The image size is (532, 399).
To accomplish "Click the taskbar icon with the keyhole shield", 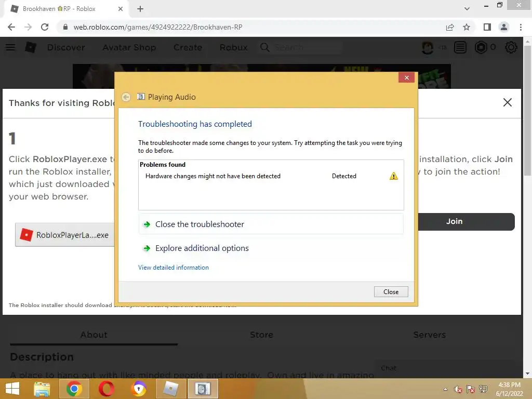I will [x=139, y=389].
